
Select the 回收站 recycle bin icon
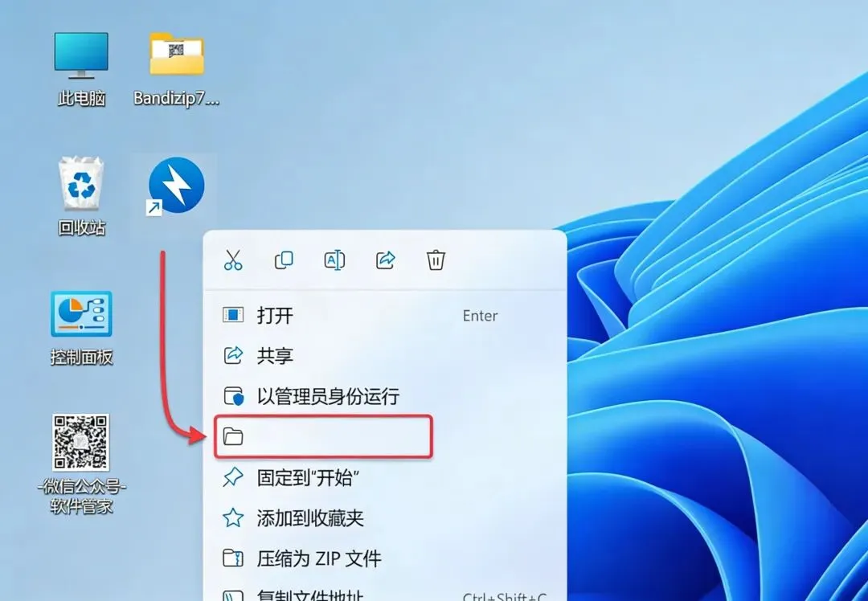point(81,197)
